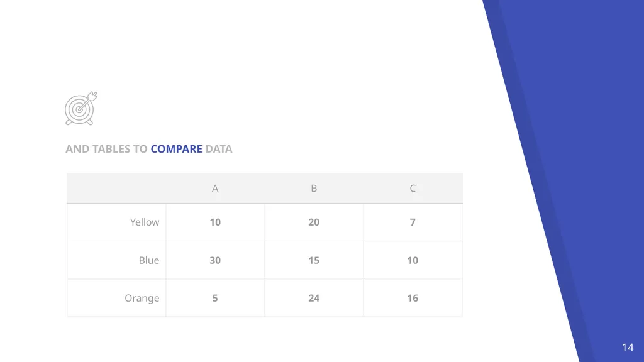Click the target with arrow icon
This screenshot has width=644, height=362.
[x=81, y=108]
